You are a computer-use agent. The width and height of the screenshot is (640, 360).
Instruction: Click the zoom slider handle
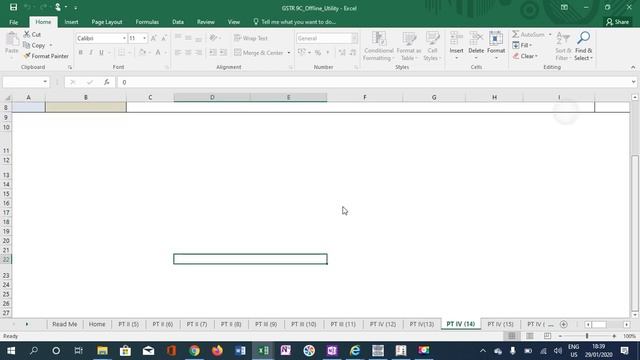587,336
